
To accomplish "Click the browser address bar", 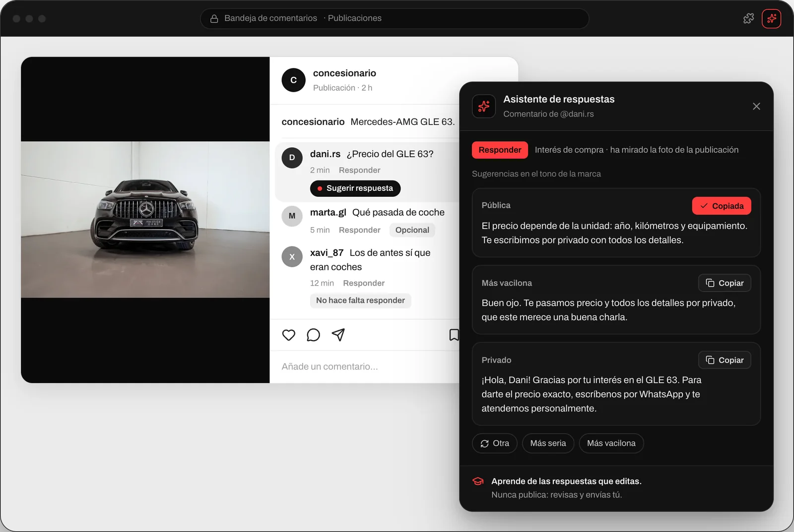I will point(395,18).
